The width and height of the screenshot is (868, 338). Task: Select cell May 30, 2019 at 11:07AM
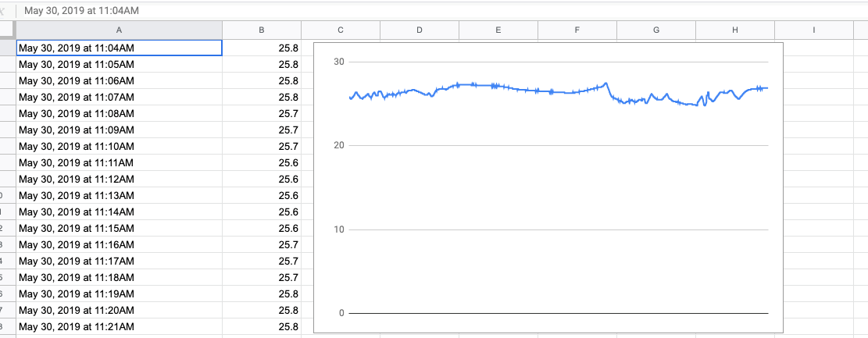pyautogui.click(x=119, y=98)
